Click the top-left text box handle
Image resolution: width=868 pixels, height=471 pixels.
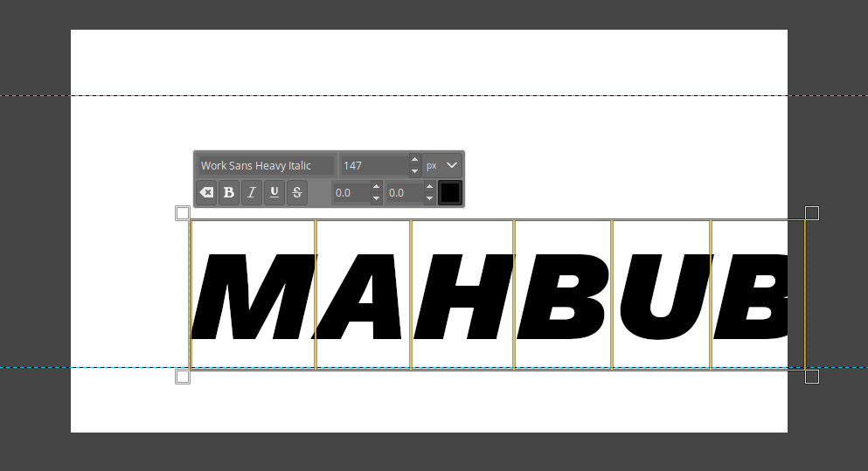click(183, 213)
